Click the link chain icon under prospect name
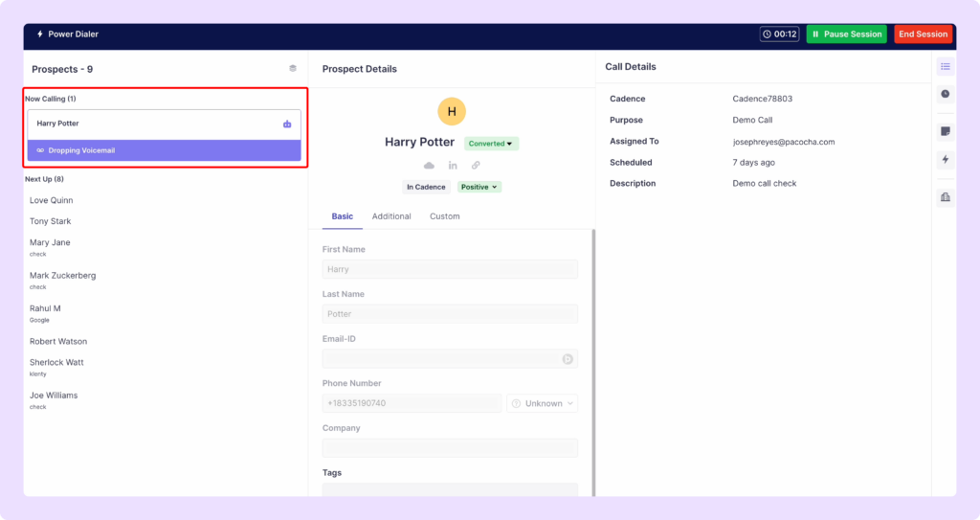Screen dimensions: 980x520 (x=476, y=166)
